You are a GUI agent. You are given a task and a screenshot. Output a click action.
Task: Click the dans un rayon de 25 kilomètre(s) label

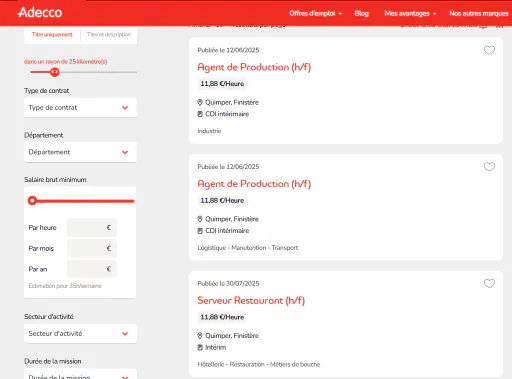coord(66,62)
